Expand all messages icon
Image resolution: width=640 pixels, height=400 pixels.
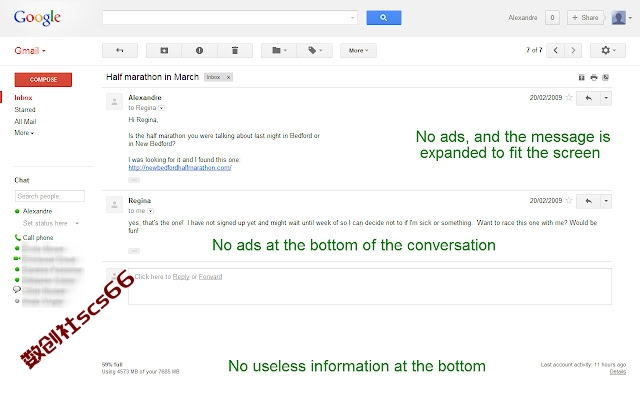click(582, 78)
